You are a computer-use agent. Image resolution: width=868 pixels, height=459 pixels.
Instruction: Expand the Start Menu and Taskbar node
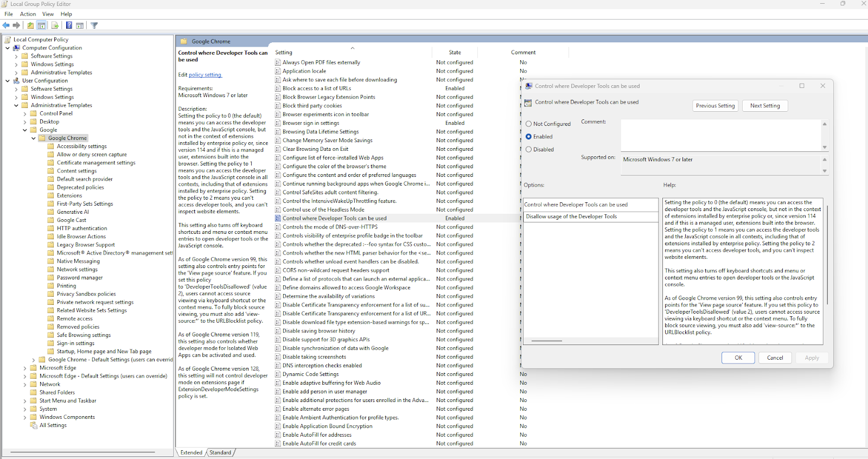click(25, 401)
